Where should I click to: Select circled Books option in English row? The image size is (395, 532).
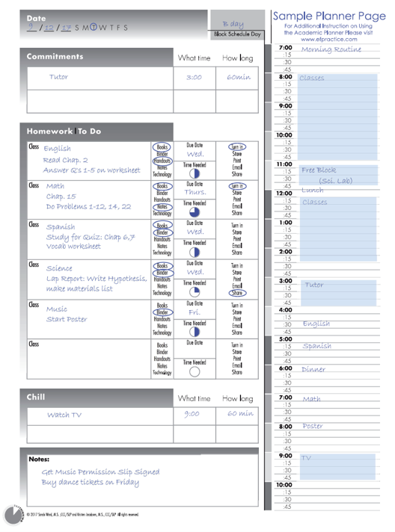pos(162,147)
